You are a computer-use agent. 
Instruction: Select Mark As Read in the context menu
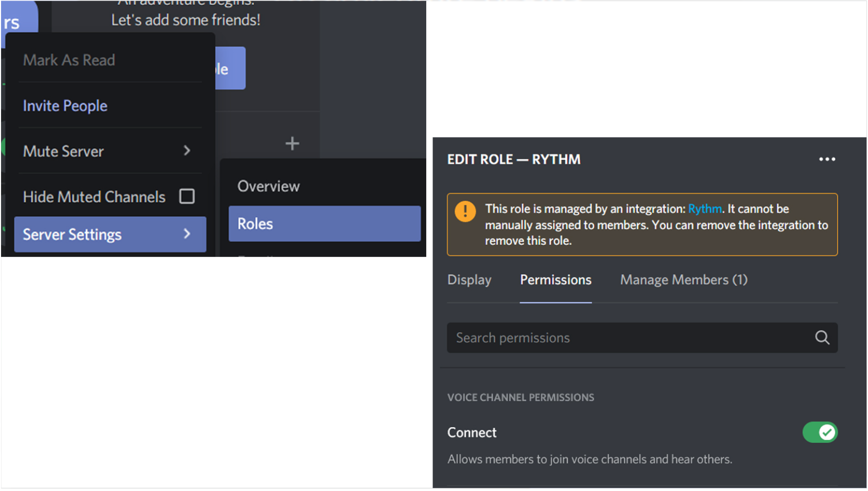coord(69,60)
